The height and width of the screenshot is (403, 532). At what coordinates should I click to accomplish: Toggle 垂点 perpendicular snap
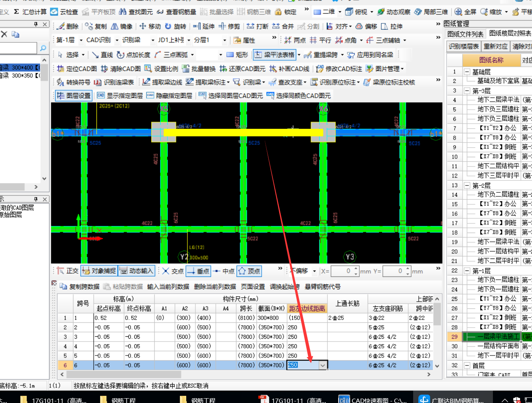point(198,271)
